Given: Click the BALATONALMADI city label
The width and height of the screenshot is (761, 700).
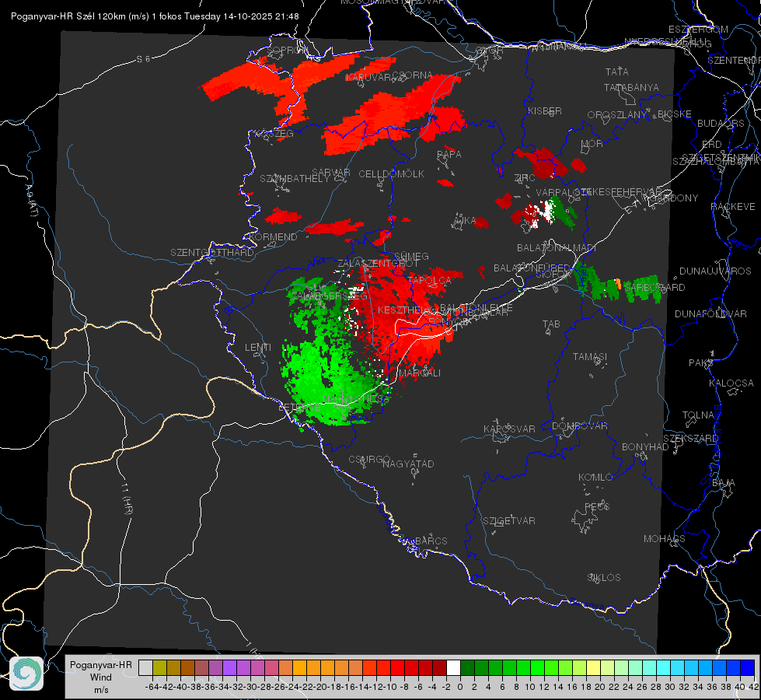Looking at the screenshot, I should [x=557, y=248].
